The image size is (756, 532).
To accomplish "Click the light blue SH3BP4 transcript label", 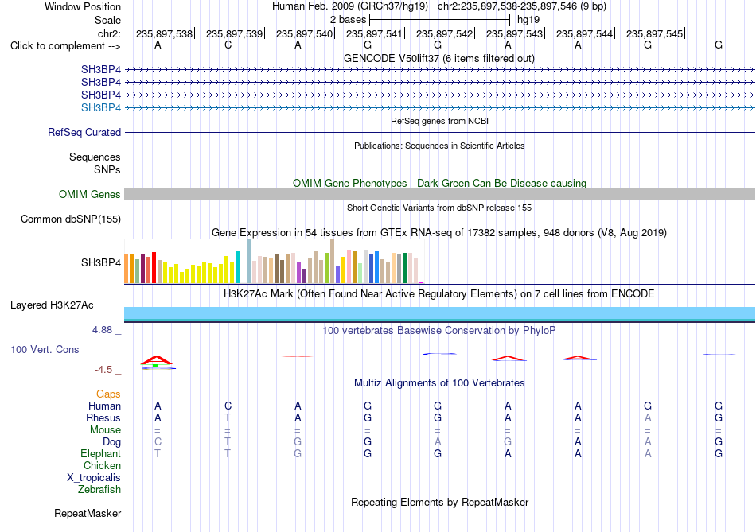I will (x=101, y=107).
